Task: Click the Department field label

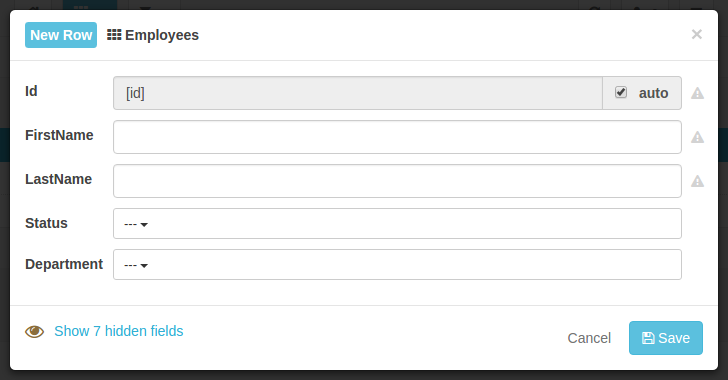Action: [x=64, y=264]
